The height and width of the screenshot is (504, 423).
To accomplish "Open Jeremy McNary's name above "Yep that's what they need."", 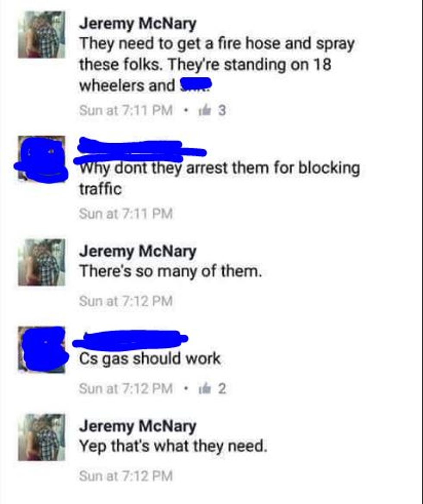I will [138, 426].
